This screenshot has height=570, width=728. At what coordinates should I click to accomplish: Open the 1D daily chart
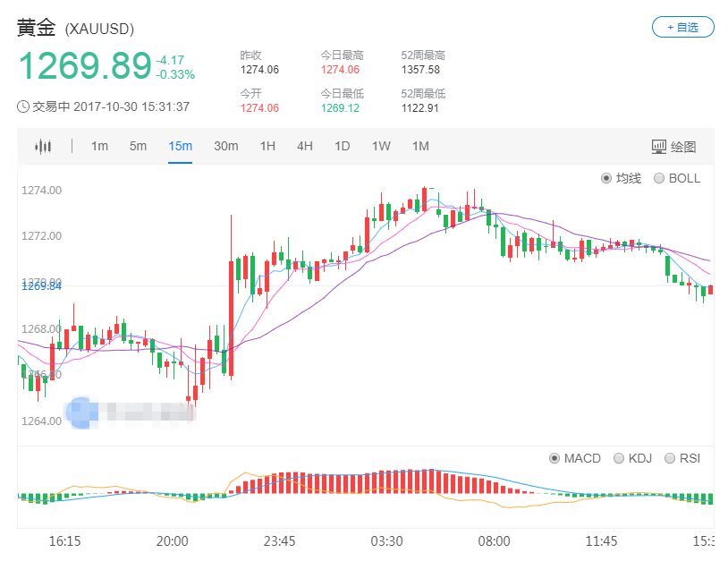342,146
